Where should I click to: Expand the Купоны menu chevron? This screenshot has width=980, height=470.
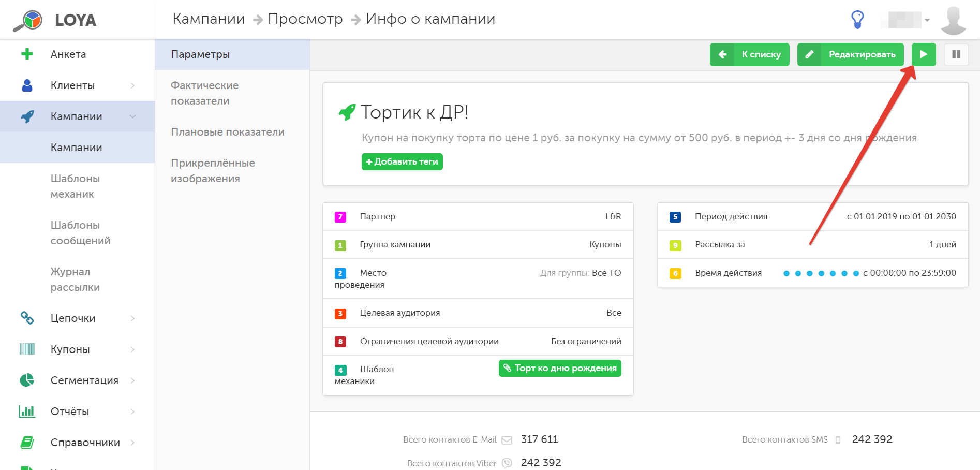(133, 349)
